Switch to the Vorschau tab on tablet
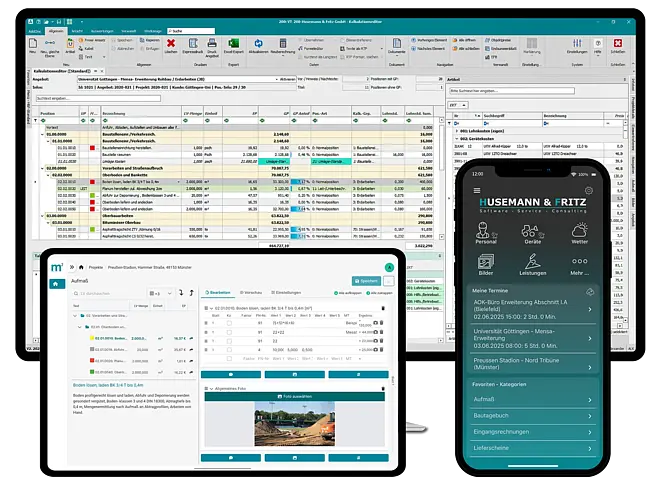Screen dimensions: 660x495 point(251,293)
